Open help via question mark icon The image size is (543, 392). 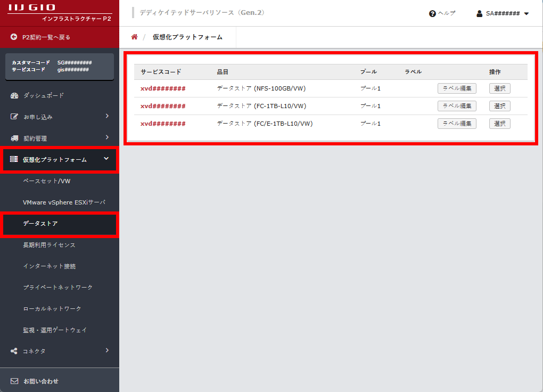(x=432, y=14)
